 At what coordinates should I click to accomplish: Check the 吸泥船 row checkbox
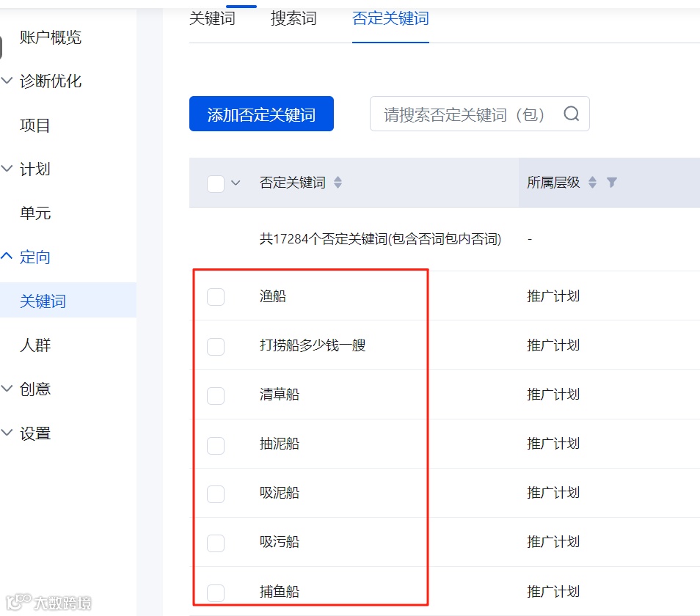(216, 494)
